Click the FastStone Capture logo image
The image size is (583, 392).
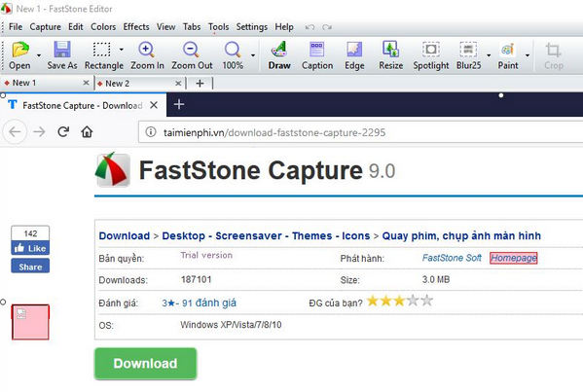pos(113,170)
